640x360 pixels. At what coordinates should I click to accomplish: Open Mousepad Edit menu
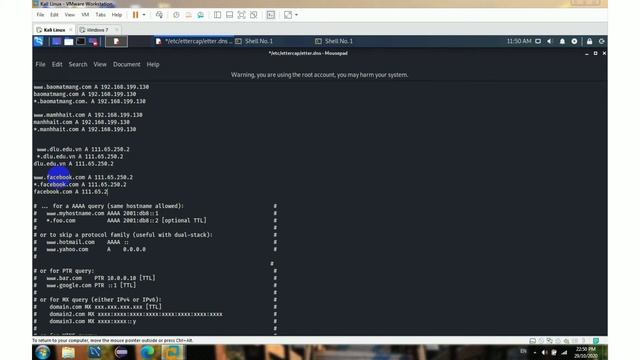57,64
